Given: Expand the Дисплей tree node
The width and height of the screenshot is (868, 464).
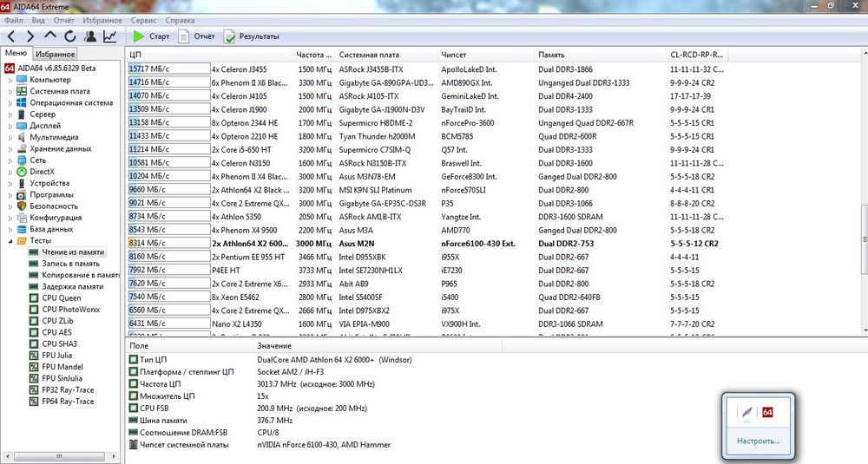Looking at the screenshot, I should [x=10, y=126].
